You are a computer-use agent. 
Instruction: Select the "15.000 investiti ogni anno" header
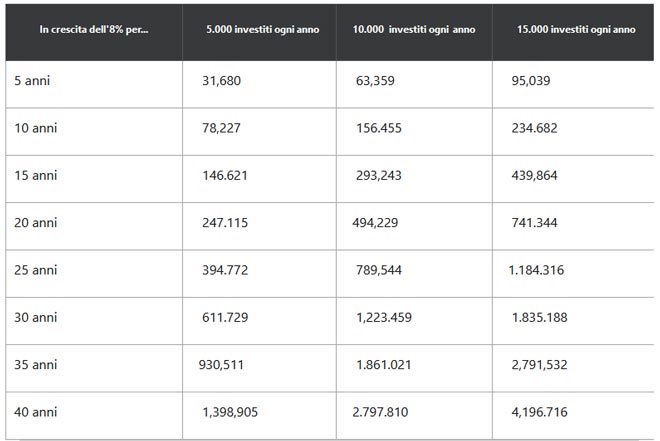click(575, 30)
